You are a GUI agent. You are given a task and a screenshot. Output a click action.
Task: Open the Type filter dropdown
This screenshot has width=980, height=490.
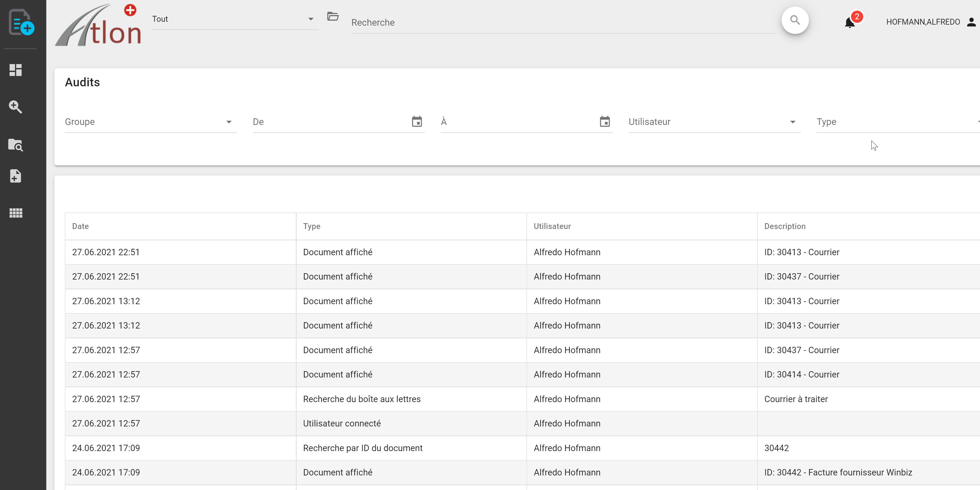(898, 122)
